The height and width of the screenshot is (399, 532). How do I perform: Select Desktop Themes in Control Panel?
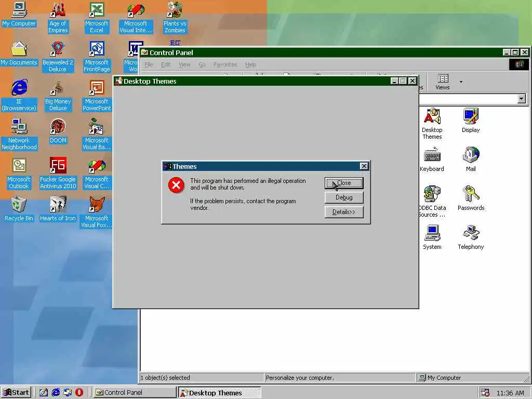pos(432,124)
